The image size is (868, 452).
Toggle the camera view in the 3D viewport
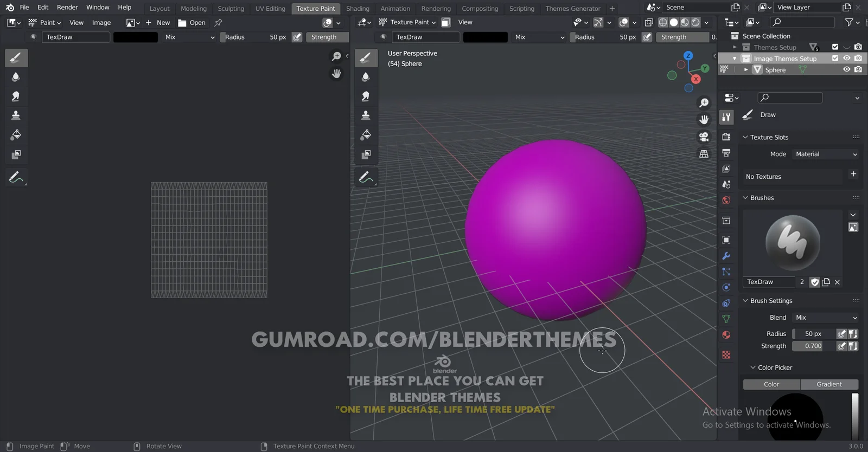coord(704,137)
